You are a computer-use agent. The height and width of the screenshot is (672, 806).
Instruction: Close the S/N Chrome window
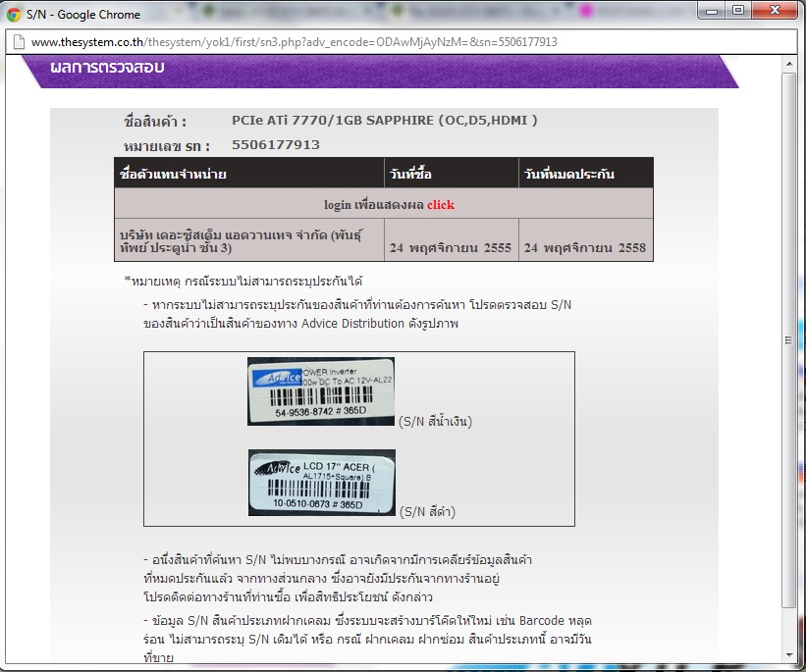pos(776,11)
